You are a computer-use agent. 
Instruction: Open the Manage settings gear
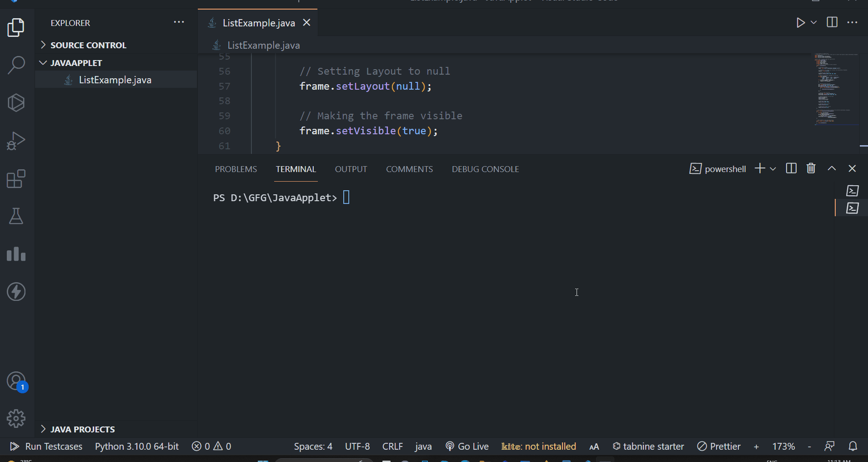pos(16,418)
